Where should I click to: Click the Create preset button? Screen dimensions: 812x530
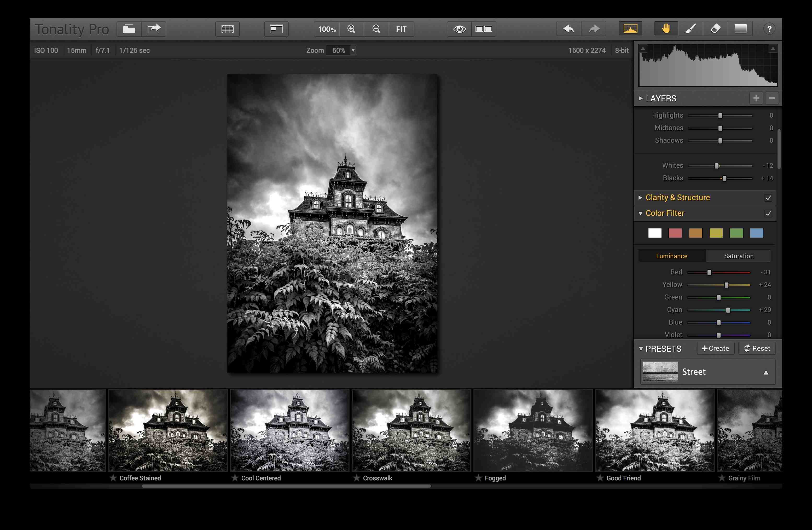point(715,348)
